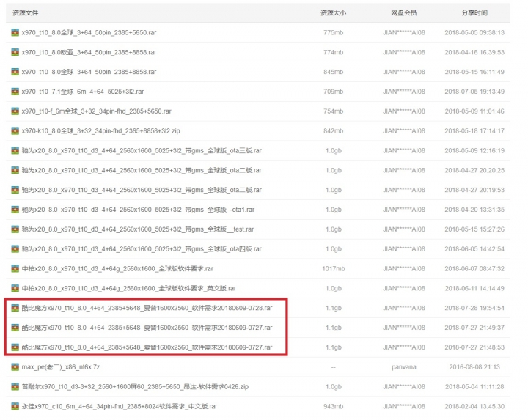Open x970_t10_7.1全球_6m_4+64_5025+3l2.rar
This screenshot has width=528, height=420.
[83, 92]
